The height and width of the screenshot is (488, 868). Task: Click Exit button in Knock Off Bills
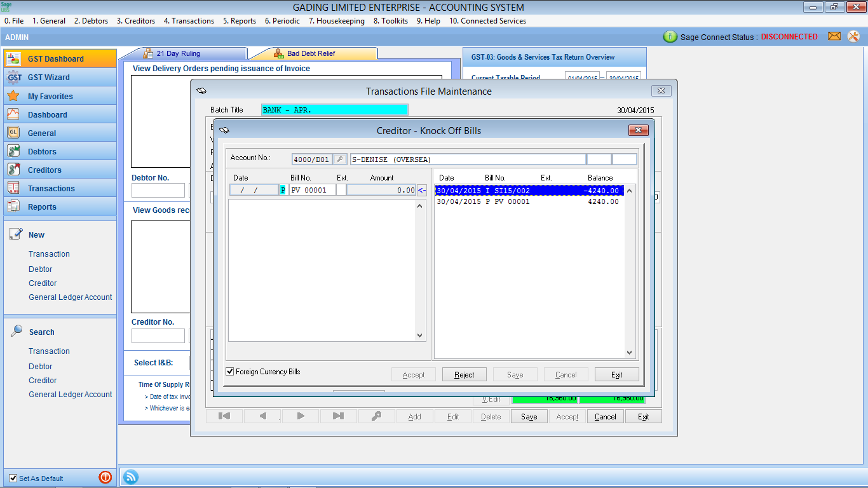617,374
